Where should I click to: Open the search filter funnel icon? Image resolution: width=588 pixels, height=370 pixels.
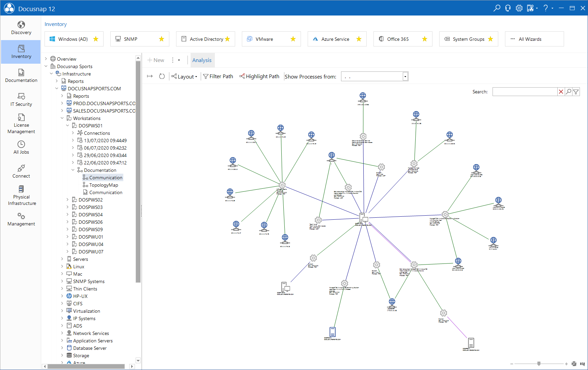tap(576, 92)
